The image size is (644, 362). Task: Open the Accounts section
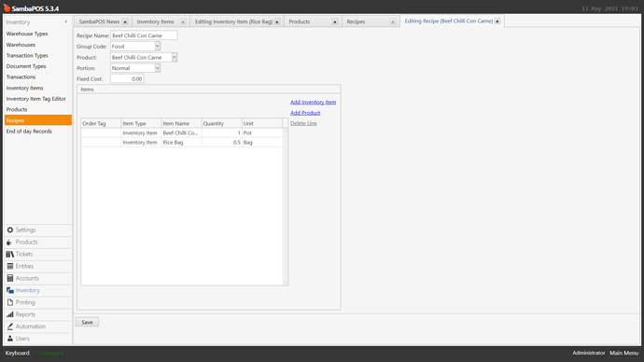37,278
